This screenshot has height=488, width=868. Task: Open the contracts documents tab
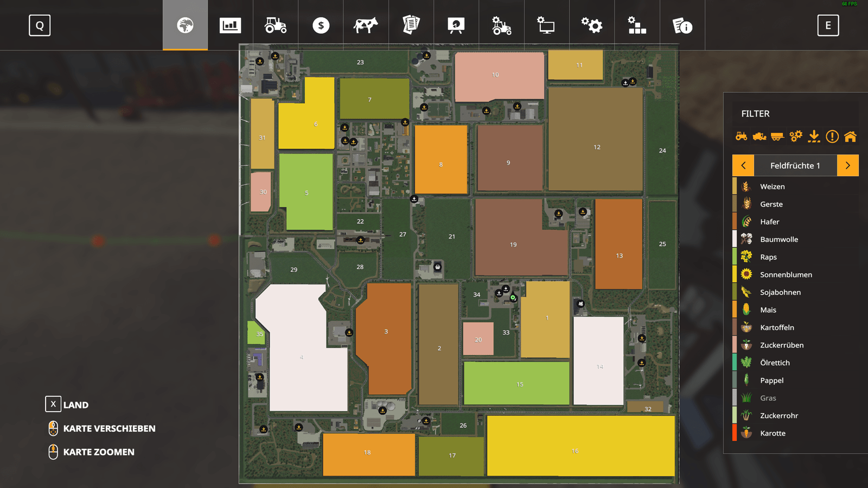click(x=411, y=25)
